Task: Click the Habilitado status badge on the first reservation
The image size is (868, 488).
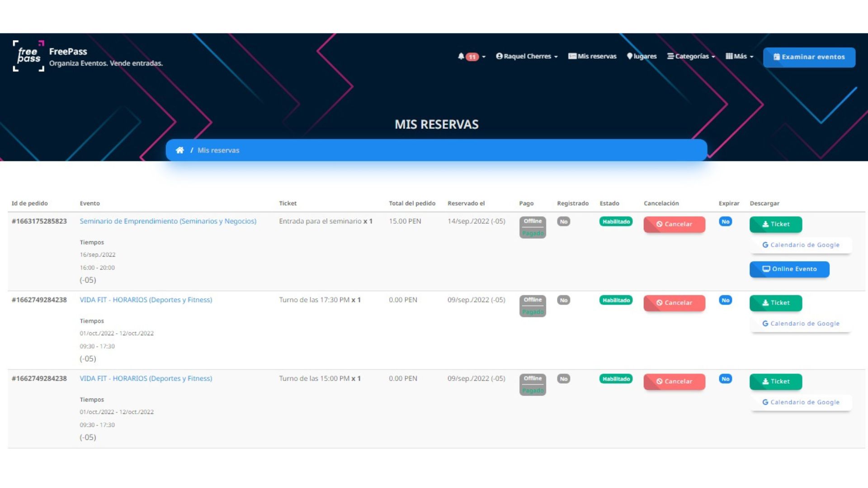Action: pyautogui.click(x=616, y=221)
